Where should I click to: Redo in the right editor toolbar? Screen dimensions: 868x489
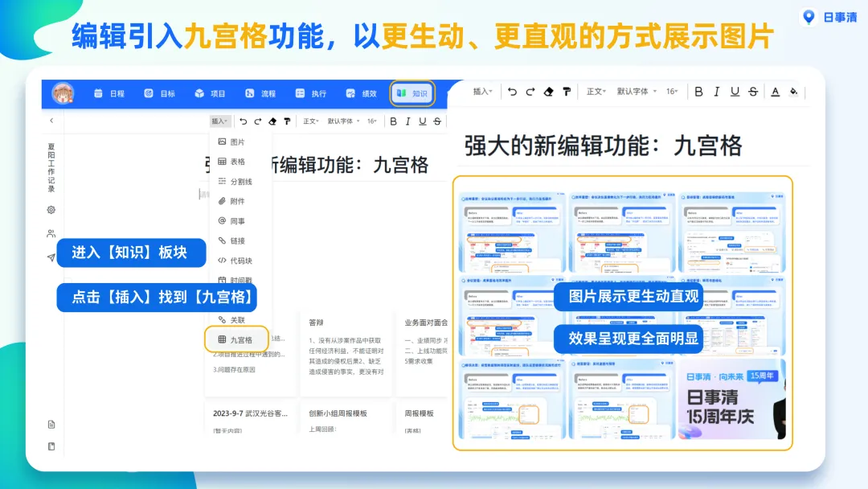[x=530, y=92]
